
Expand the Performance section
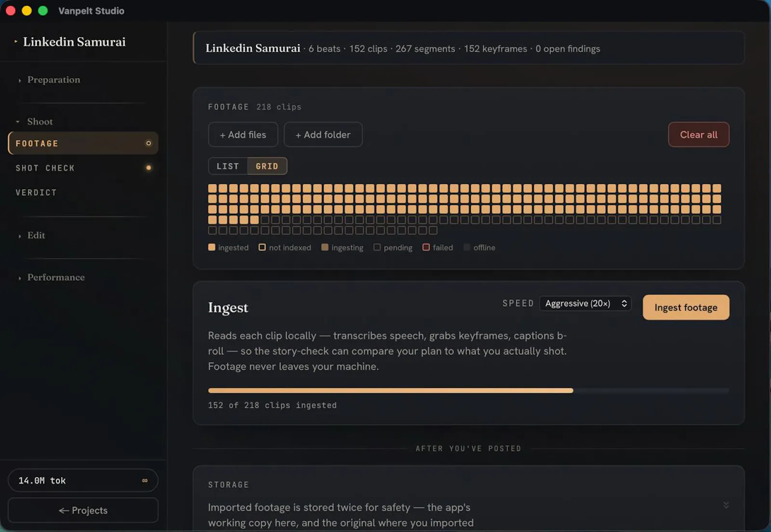click(55, 277)
